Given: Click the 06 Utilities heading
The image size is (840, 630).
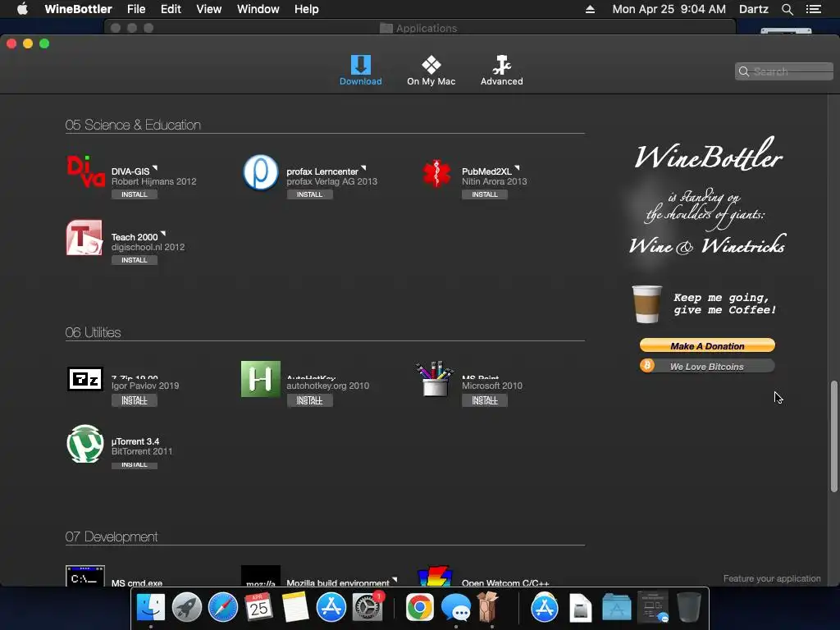Looking at the screenshot, I should pos(93,332).
